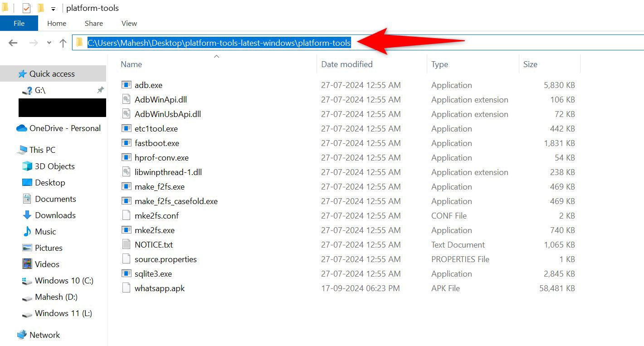Click the make_f2fs.exe file icon

tap(126, 186)
